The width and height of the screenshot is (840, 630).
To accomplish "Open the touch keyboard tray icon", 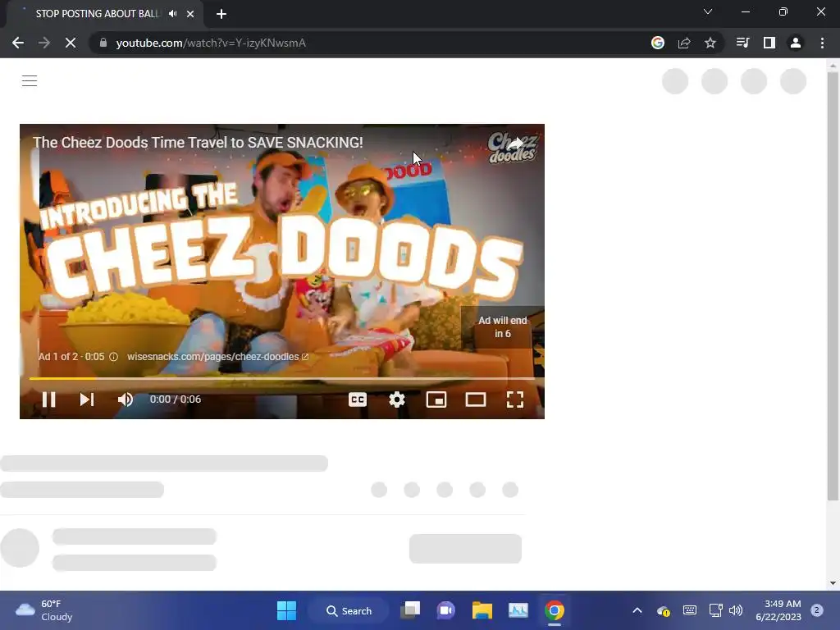I will pos(690,610).
